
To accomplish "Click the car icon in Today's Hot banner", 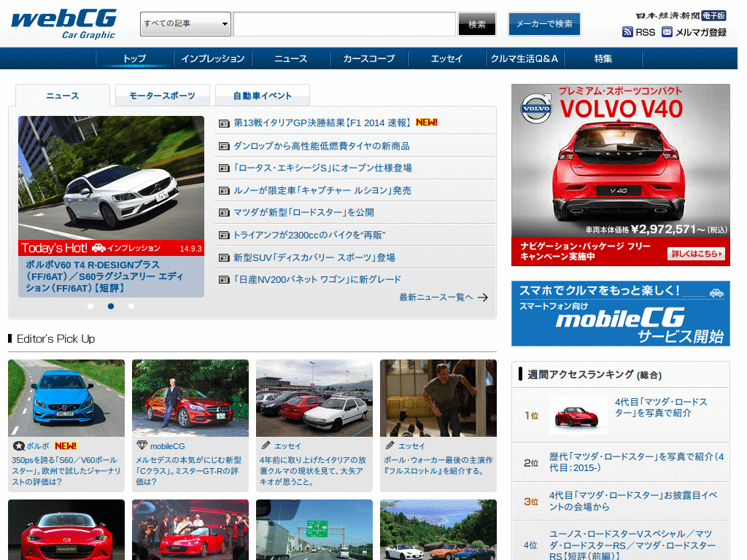I will (x=98, y=248).
